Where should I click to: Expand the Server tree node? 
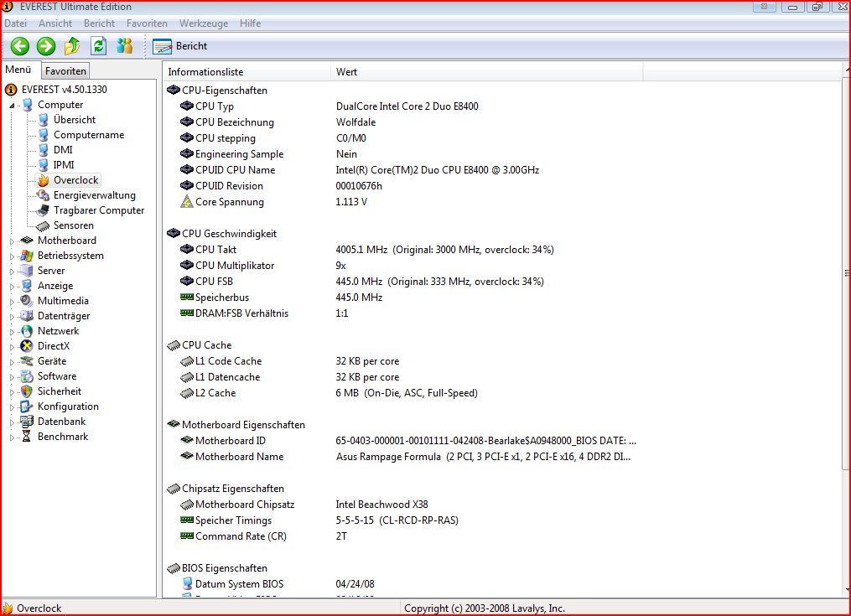12,272
